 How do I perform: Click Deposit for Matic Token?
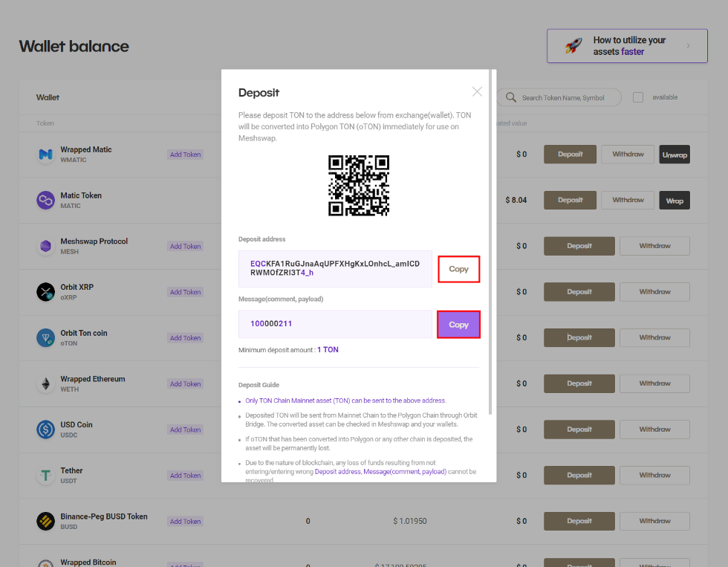[x=571, y=200]
